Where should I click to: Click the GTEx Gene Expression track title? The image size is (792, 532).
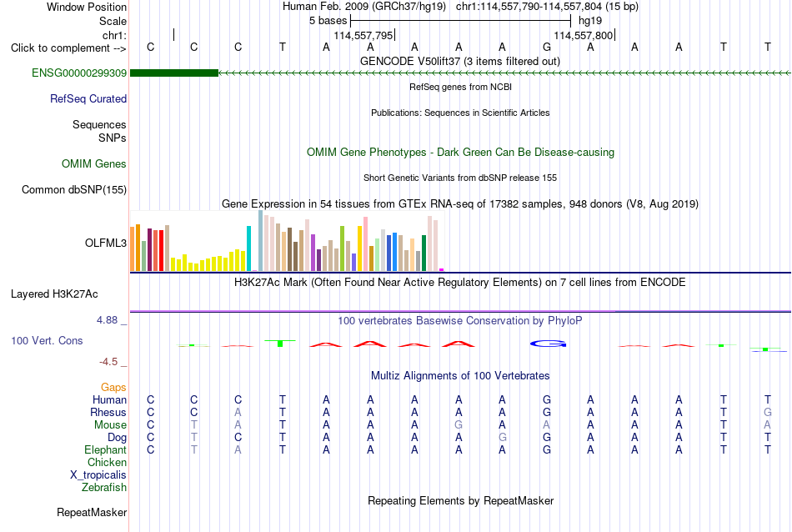pyautogui.click(x=460, y=204)
